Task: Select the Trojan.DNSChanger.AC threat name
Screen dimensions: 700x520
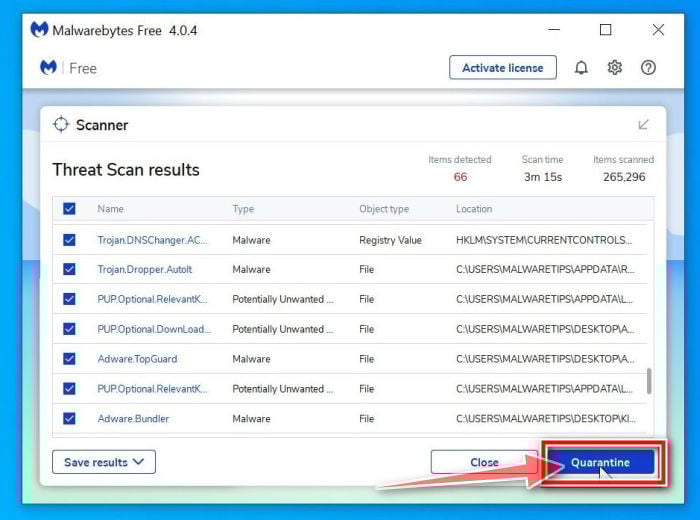Action: 152,240
